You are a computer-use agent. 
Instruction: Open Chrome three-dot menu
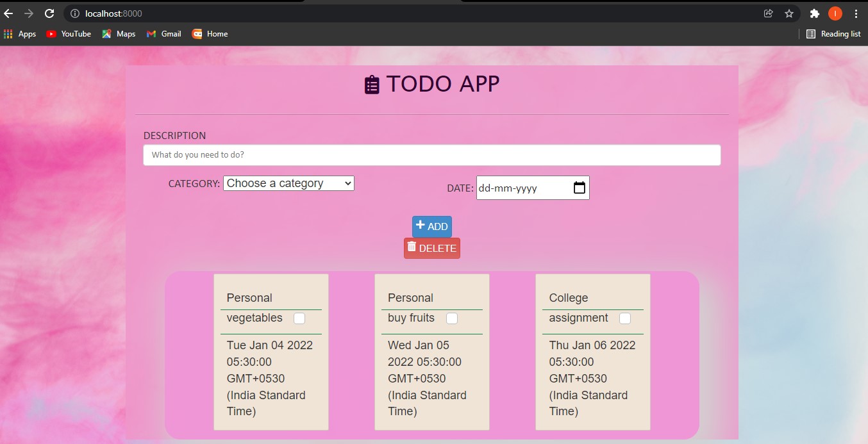[x=856, y=13]
